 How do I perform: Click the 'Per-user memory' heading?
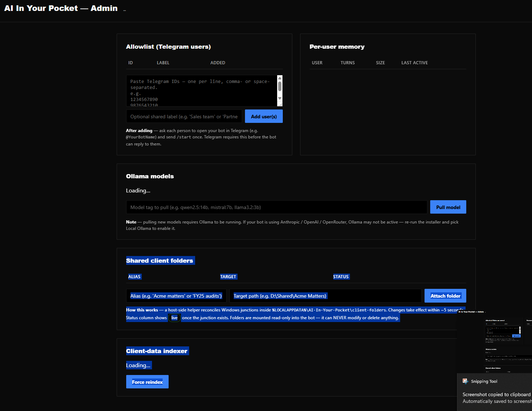[x=337, y=47]
